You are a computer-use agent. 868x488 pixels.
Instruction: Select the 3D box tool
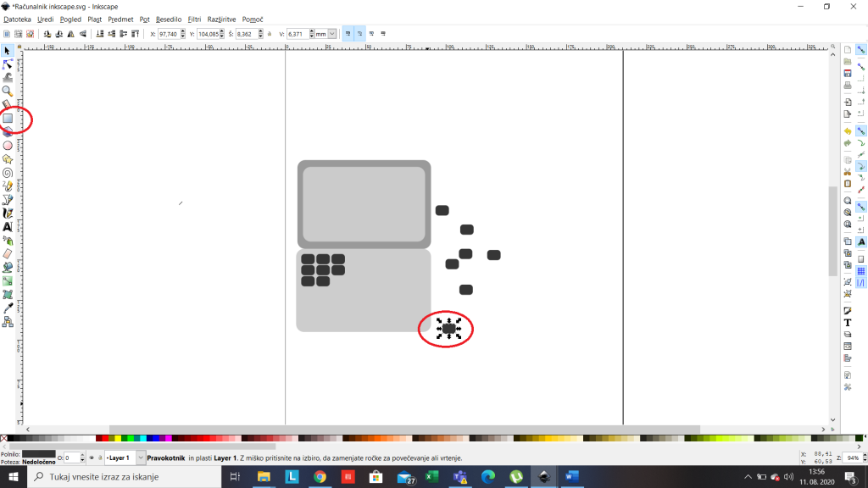(x=8, y=132)
